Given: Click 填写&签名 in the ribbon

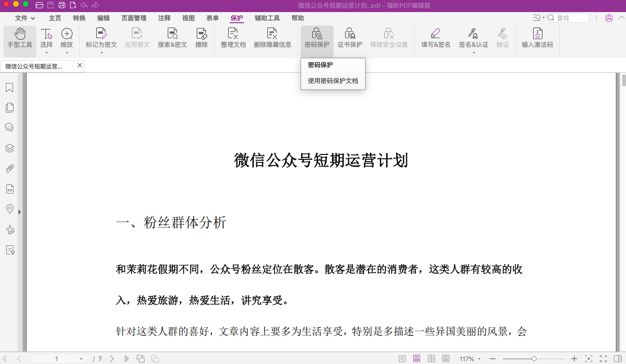Looking at the screenshot, I should click(435, 39).
